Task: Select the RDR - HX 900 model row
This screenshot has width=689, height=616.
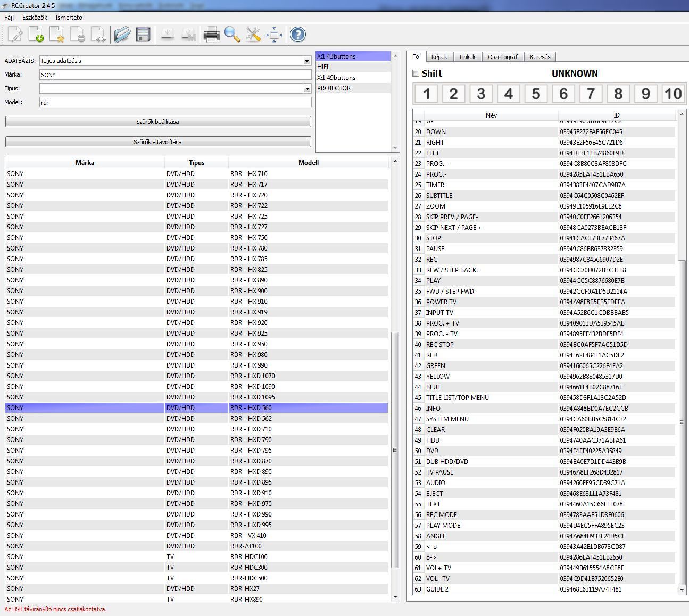Action: [197, 291]
